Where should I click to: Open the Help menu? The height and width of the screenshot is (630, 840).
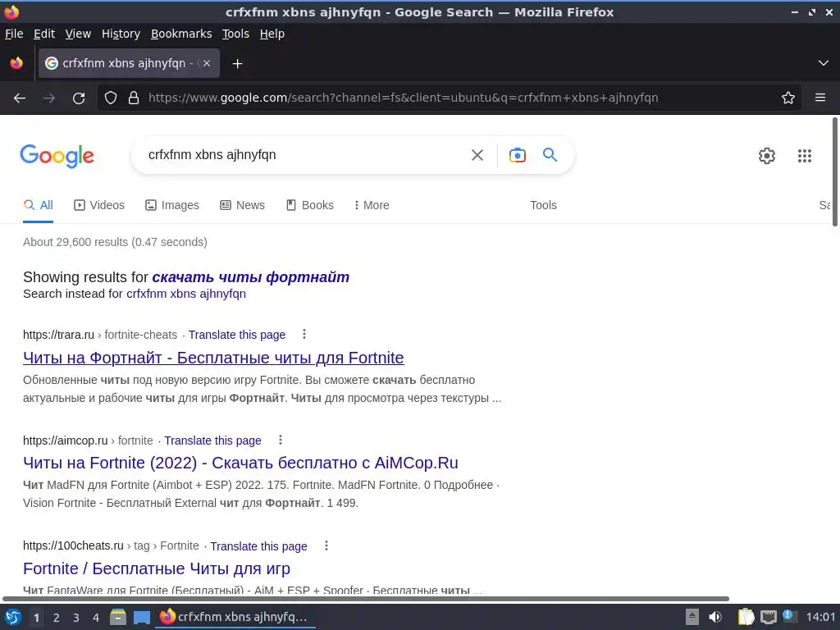click(x=272, y=34)
